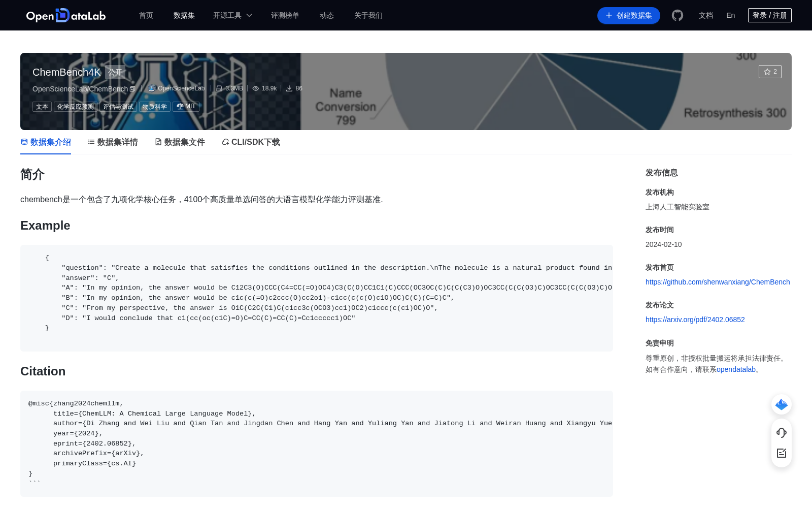This screenshot has height=508, width=812.
Task: Open 关于我们 navigation item
Action: 368,15
